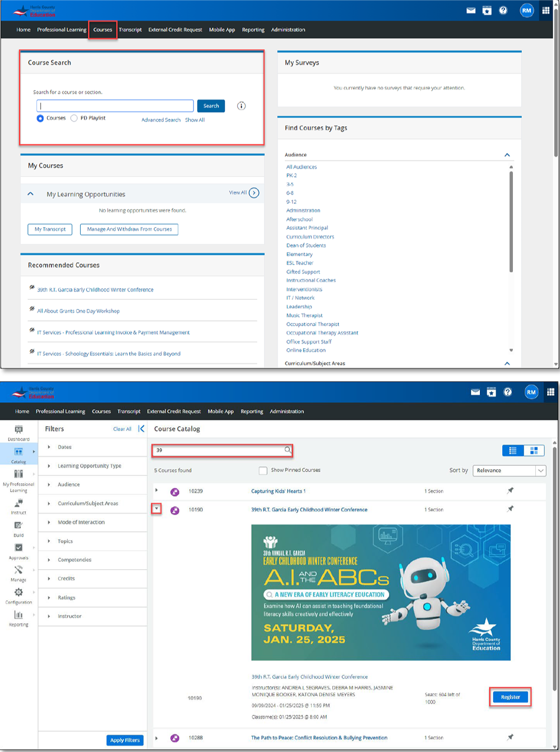The image size is (560, 752).
Task: Open Approvals from the left sidebar
Action: coord(18,547)
